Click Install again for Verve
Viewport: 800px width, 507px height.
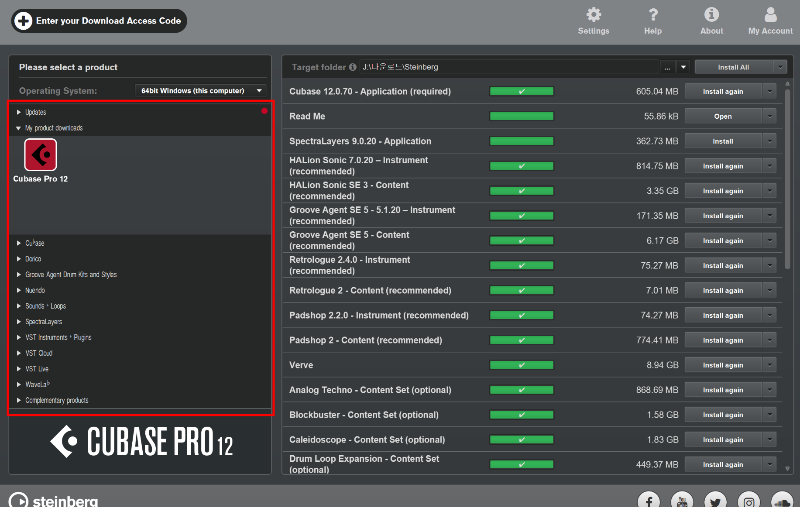(723, 365)
